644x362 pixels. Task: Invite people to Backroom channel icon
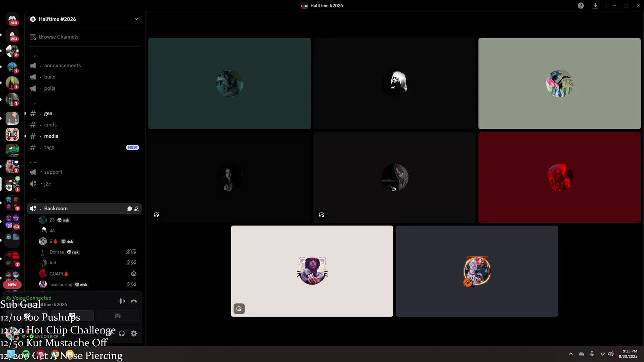[x=136, y=209]
